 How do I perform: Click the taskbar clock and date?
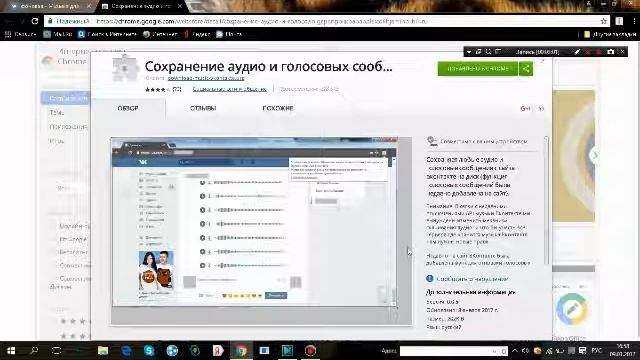(x=623, y=351)
